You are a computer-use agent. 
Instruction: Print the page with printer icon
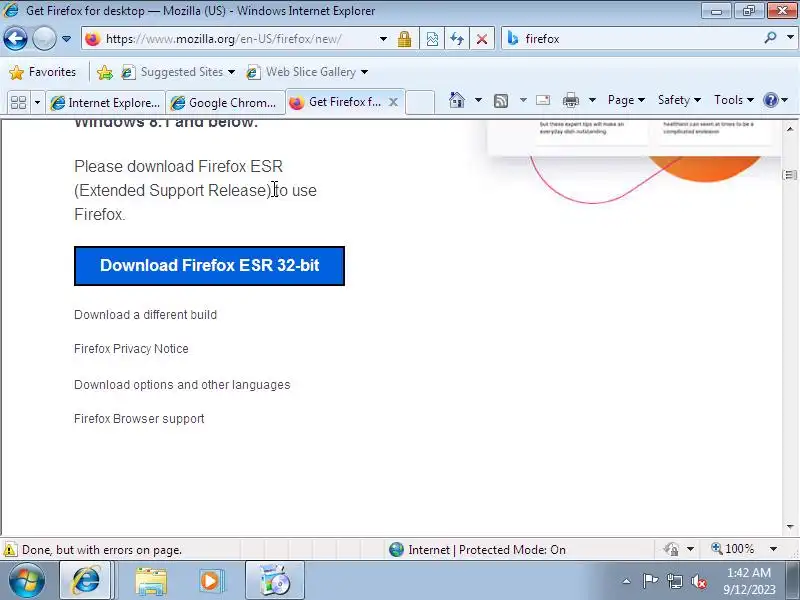coord(570,100)
